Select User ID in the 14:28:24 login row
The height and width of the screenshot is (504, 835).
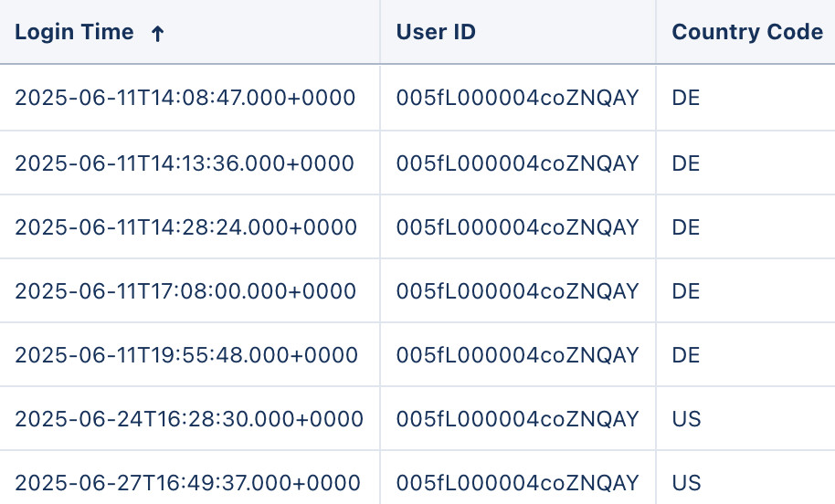(517, 226)
